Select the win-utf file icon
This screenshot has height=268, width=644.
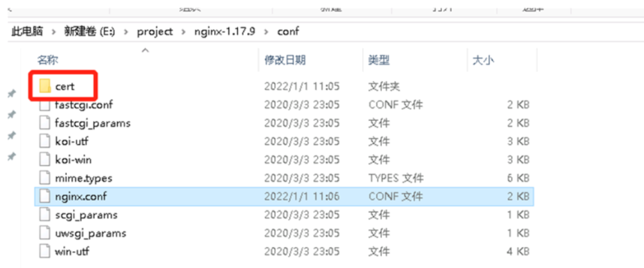pyautogui.click(x=44, y=252)
